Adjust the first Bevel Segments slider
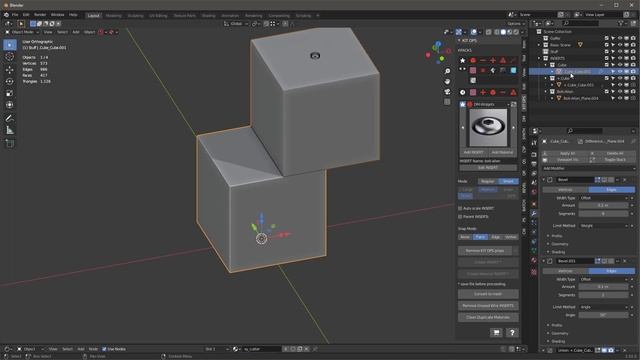 [603, 213]
